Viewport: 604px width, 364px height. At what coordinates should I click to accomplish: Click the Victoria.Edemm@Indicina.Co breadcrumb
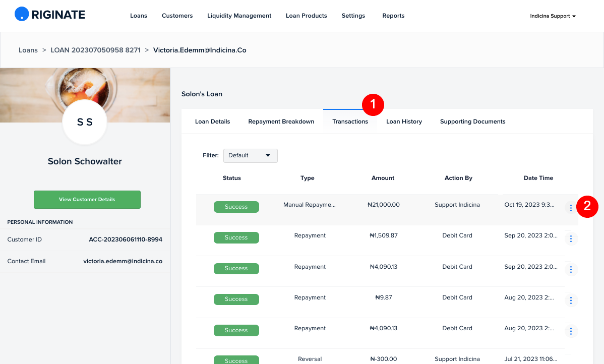click(x=200, y=50)
